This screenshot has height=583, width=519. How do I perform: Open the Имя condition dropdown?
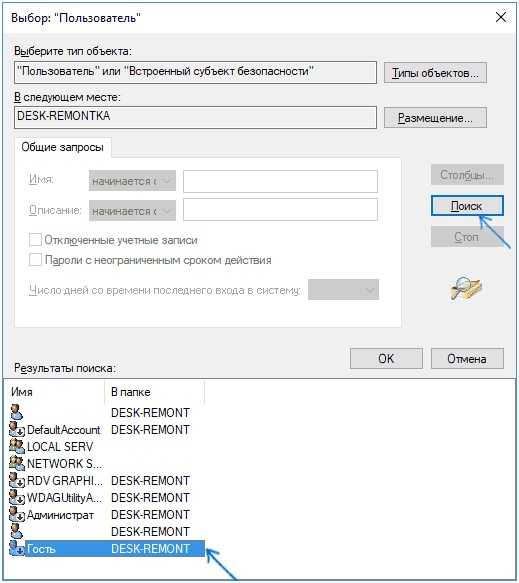(132, 181)
